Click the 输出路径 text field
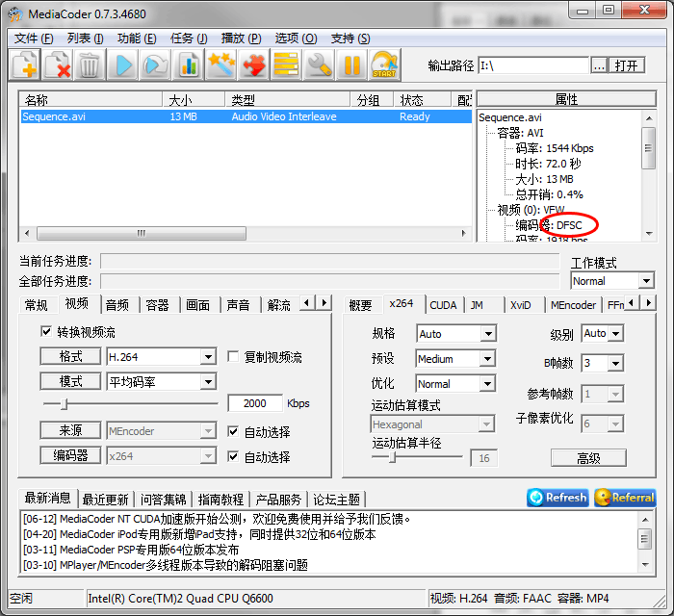The height and width of the screenshot is (616, 674). 533,65
